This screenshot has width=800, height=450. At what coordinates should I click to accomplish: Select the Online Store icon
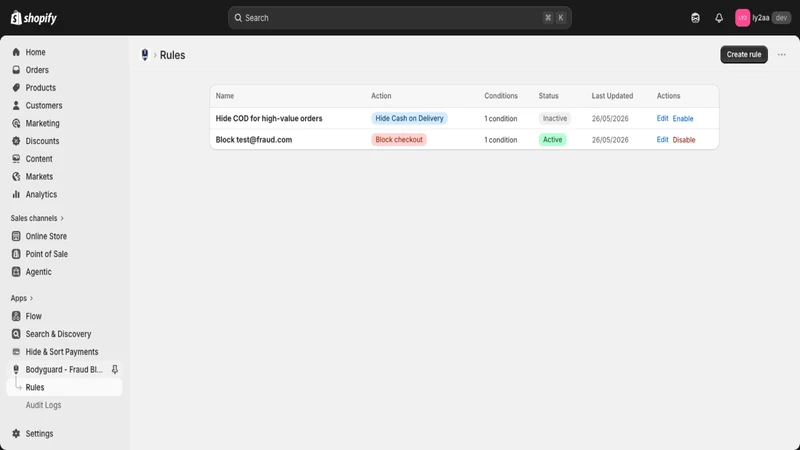click(16, 236)
